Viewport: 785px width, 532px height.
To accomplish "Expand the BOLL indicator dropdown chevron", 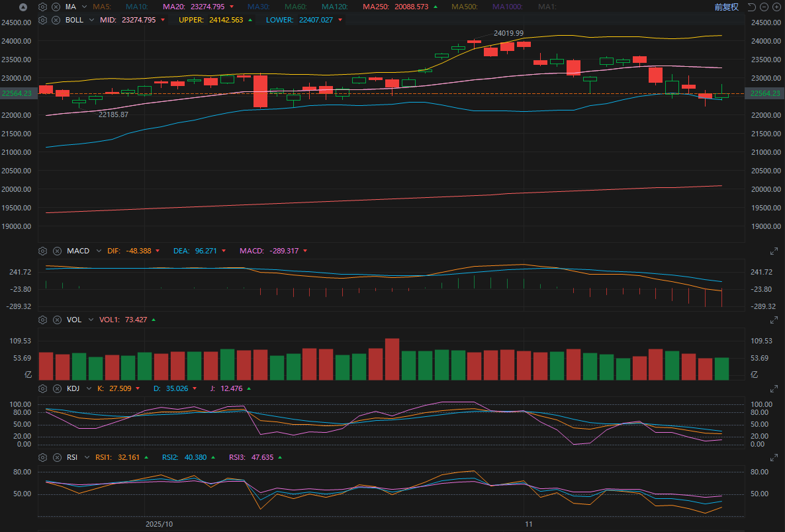I will coord(91,20).
